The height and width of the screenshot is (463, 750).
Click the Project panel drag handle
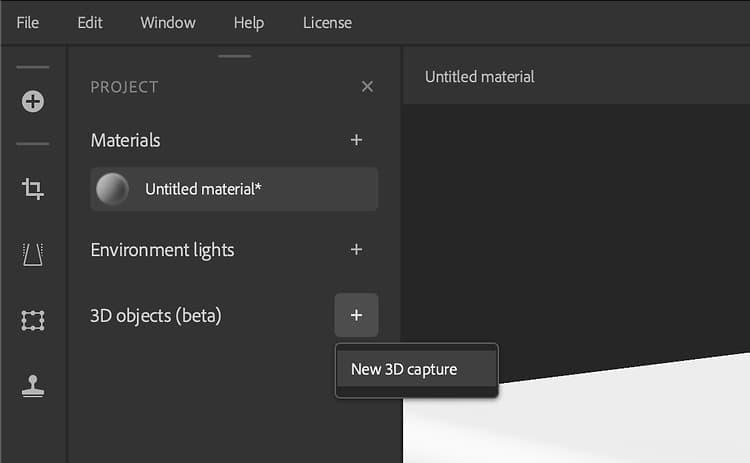234,56
